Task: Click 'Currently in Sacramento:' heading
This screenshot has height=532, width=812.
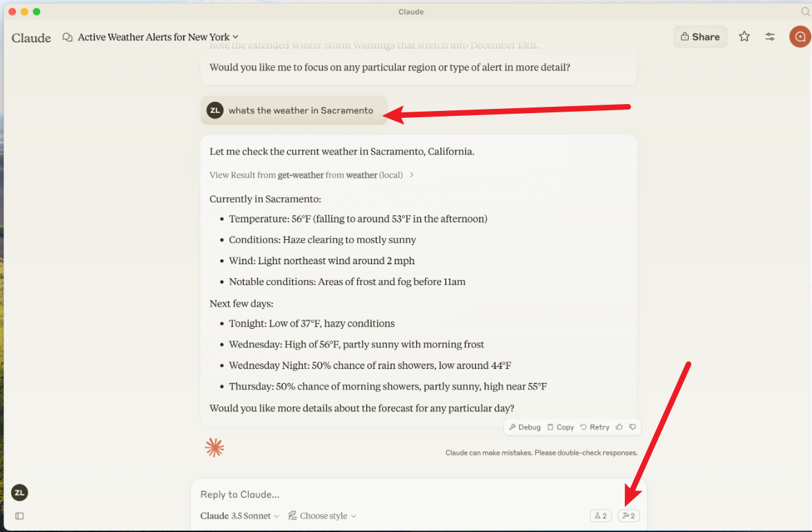Action: (265, 200)
